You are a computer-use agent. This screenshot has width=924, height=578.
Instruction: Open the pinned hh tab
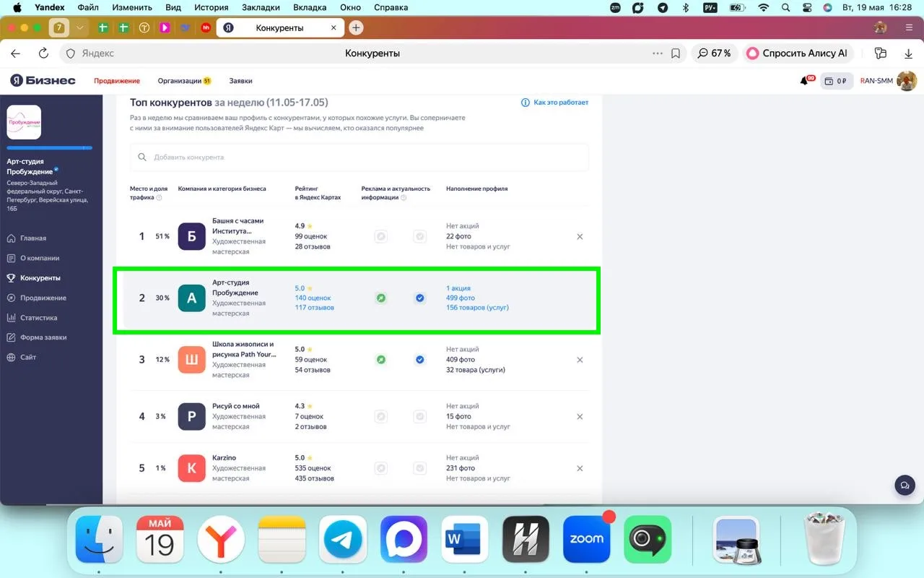coord(206,27)
